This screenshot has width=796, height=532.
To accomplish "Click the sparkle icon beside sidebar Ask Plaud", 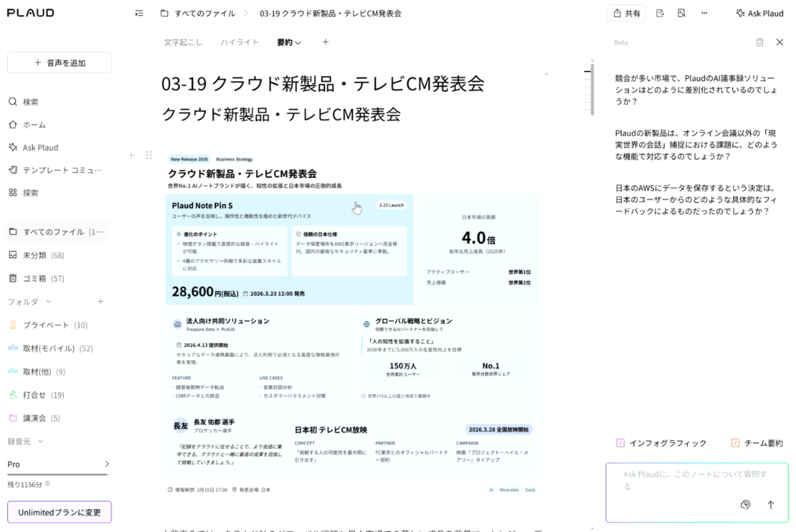I will pos(13,147).
